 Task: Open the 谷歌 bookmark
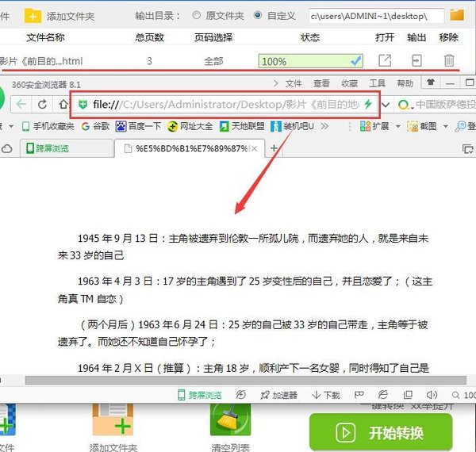[x=95, y=126]
